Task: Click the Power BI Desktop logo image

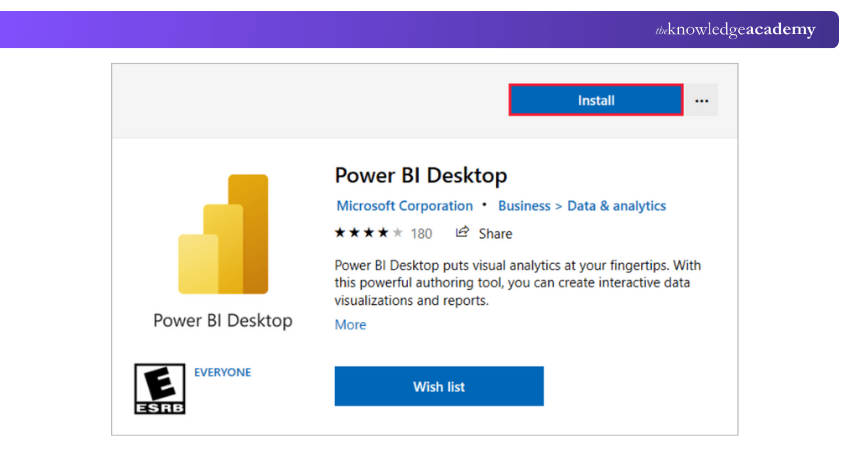Action: (223, 234)
